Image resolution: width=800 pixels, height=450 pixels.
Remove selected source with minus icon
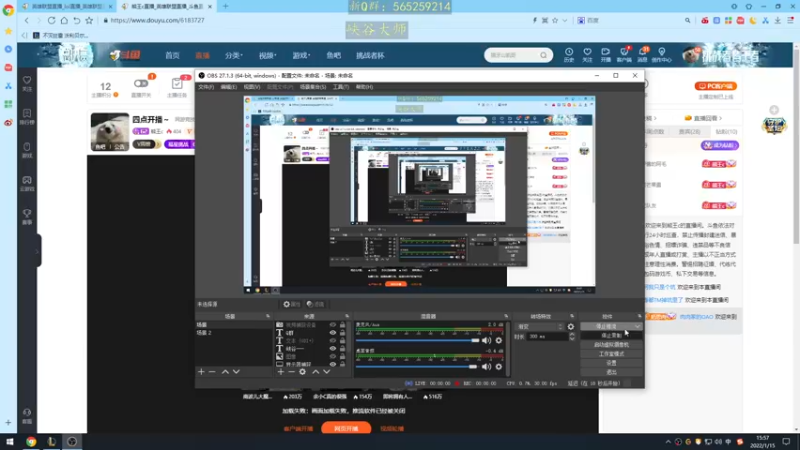click(x=291, y=371)
